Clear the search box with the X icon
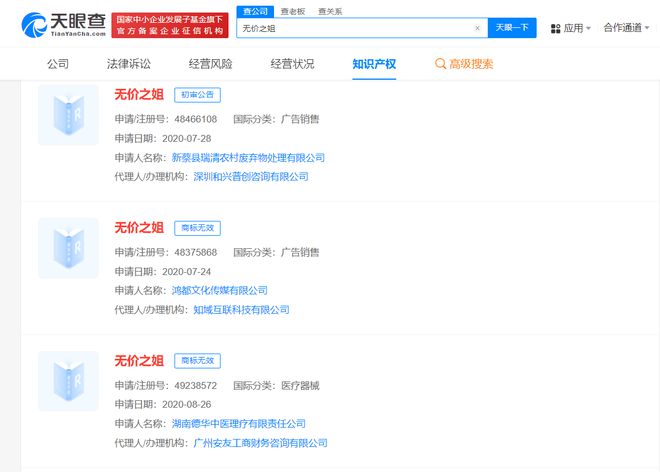This screenshot has height=472, width=660. [477, 28]
